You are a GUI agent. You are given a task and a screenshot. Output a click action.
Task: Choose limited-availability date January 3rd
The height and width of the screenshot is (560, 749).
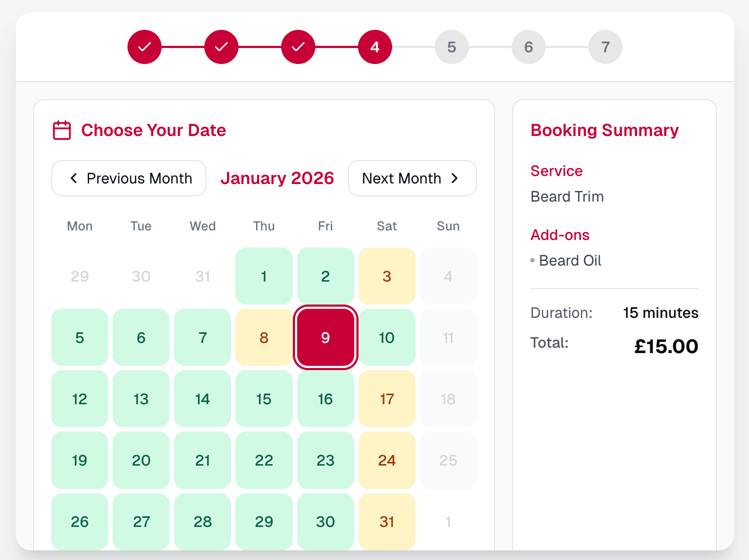coord(387,276)
